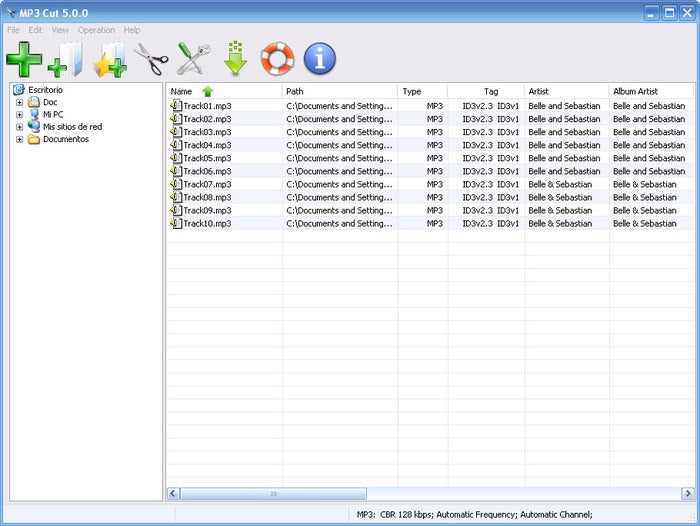Open the View menu
Screen dimensions: 700x526
coord(60,30)
